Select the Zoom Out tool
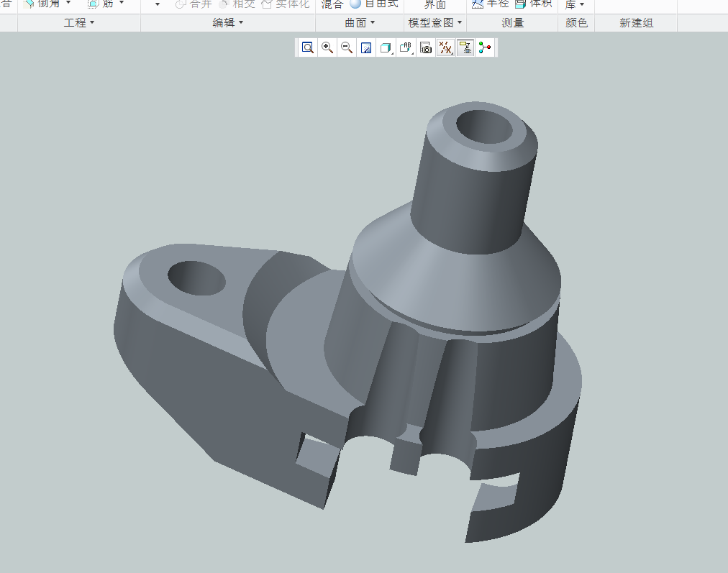The image size is (728, 573). click(x=347, y=48)
